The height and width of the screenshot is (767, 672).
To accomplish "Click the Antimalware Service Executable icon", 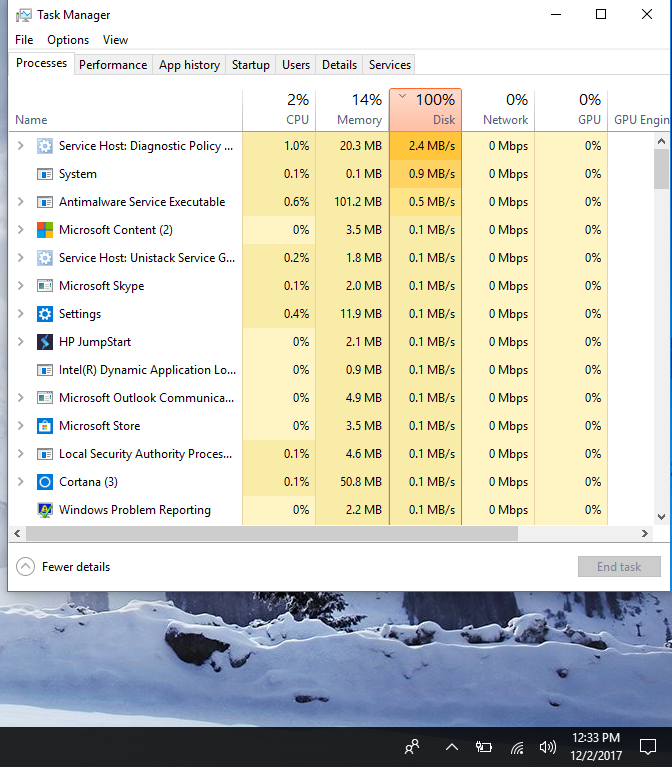I will point(45,202).
